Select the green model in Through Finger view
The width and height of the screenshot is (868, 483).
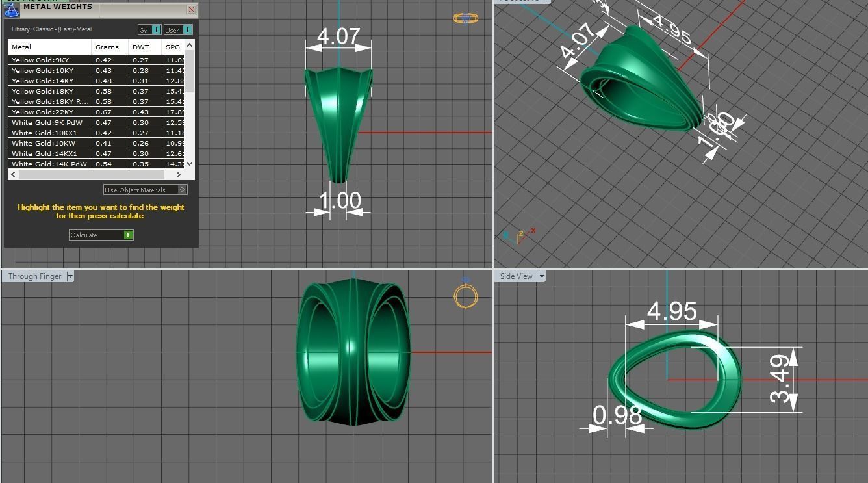353,352
